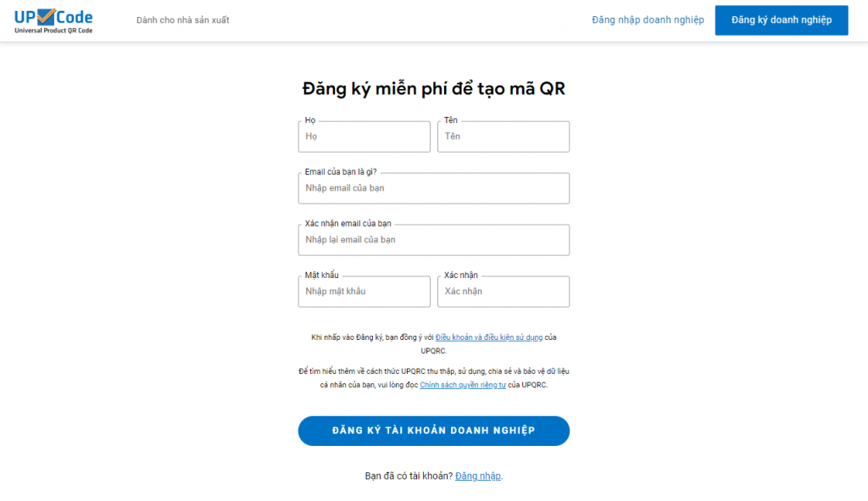The image size is (868, 501).
Task: Click the 'Email của bạn là gì?' field label
Action: (340, 171)
